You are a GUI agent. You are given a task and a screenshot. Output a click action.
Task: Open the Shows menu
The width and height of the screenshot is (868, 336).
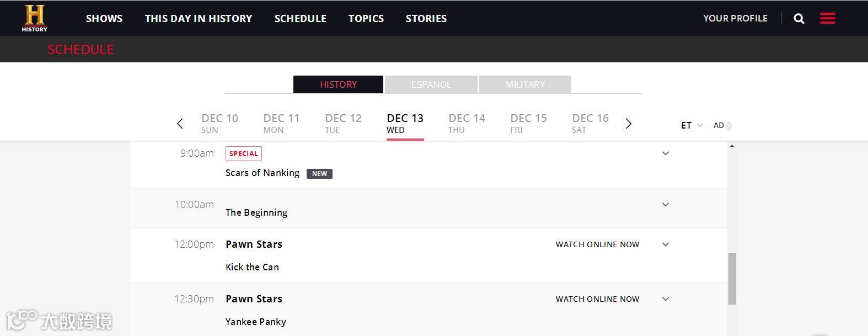click(x=104, y=18)
